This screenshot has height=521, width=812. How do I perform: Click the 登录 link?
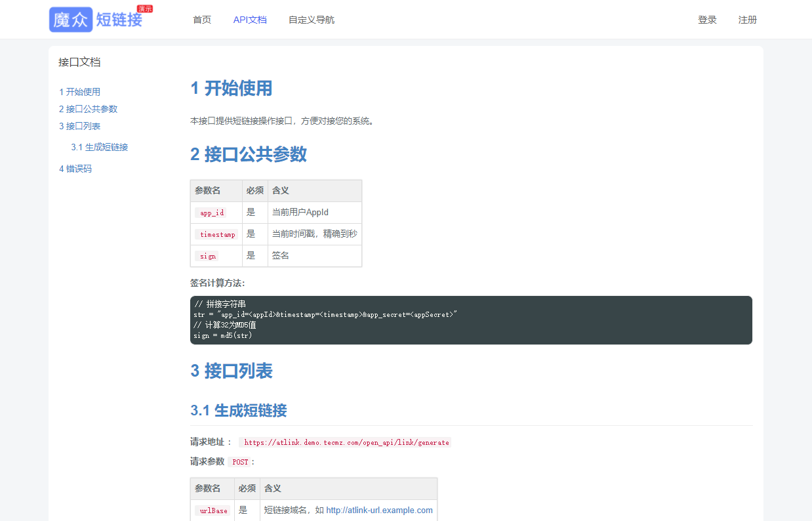click(x=707, y=20)
